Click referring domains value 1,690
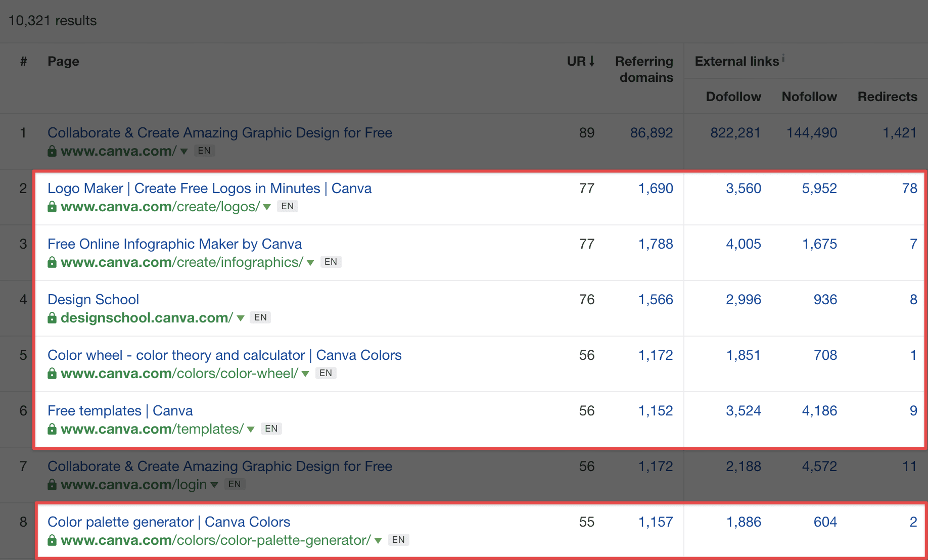The height and width of the screenshot is (560, 928). [656, 189]
